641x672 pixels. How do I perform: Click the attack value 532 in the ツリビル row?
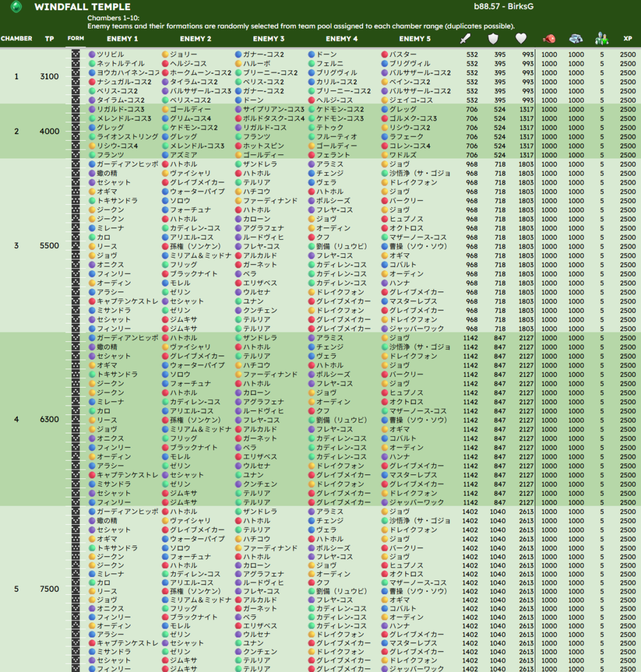point(472,55)
